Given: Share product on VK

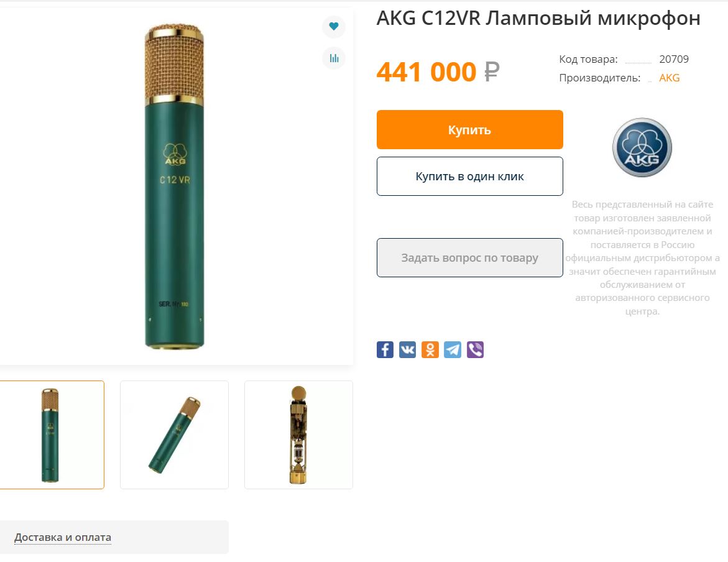Looking at the screenshot, I should pos(408,350).
